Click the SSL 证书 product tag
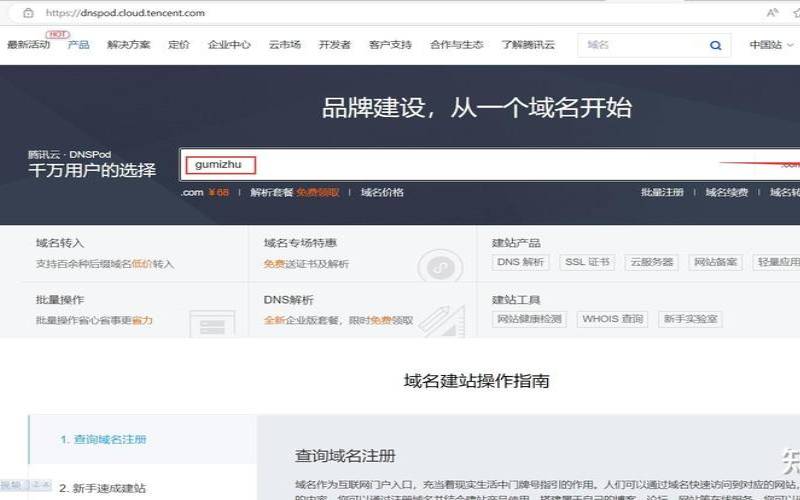The height and width of the screenshot is (500, 800). (x=587, y=262)
